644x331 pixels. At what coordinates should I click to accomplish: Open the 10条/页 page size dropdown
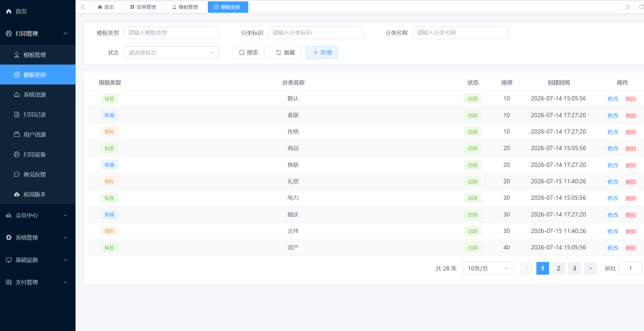tap(488, 268)
